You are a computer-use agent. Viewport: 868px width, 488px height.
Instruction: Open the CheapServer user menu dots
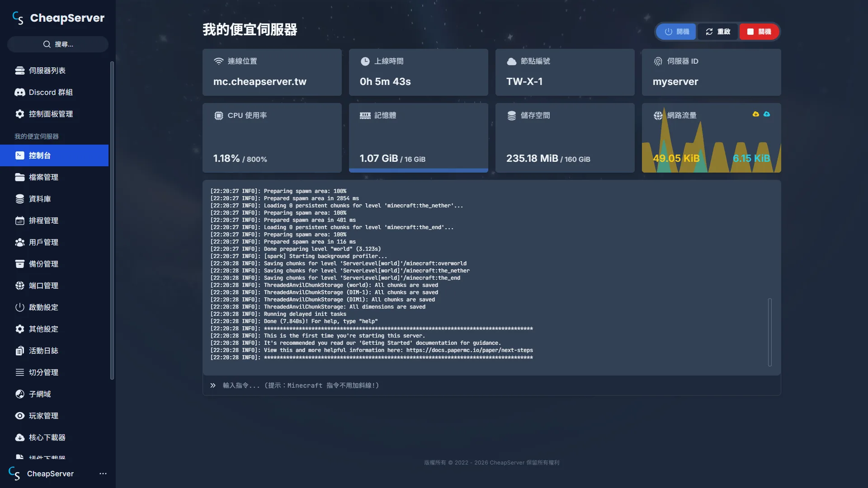click(x=103, y=474)
